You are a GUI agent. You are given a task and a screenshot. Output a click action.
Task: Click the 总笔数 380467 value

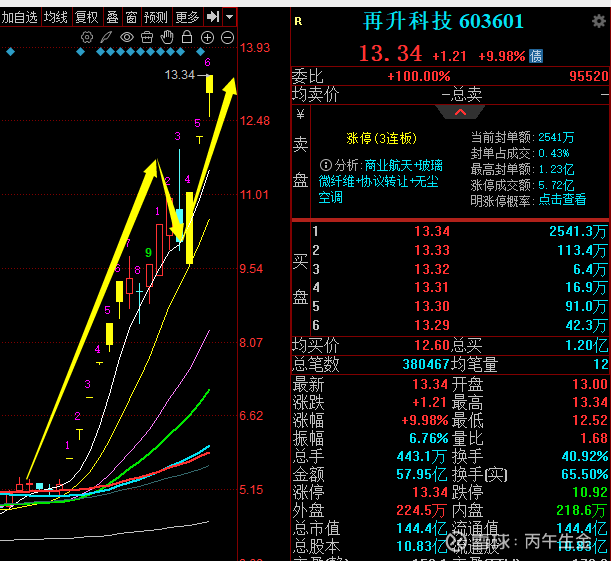click(426, 364)
